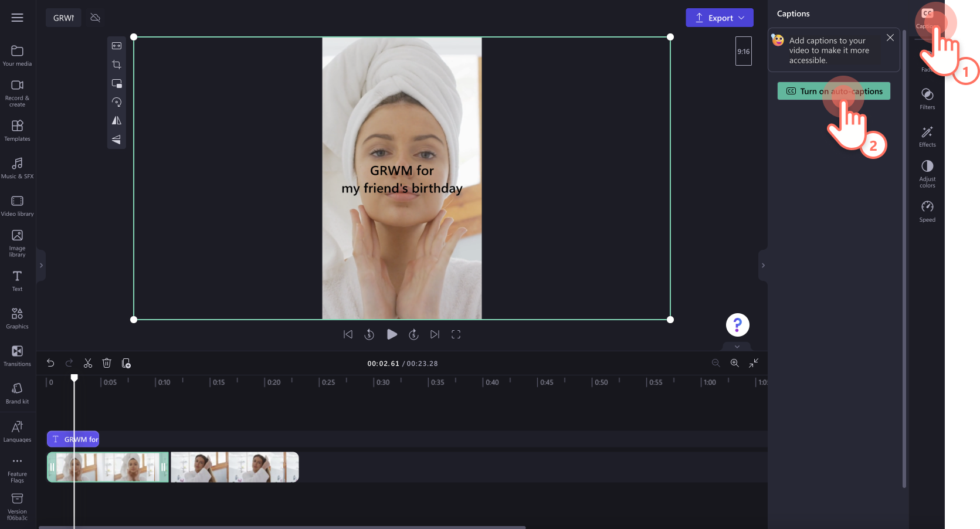Click the preview text 'GRWM for my friend's birthday'

point(402,179)
